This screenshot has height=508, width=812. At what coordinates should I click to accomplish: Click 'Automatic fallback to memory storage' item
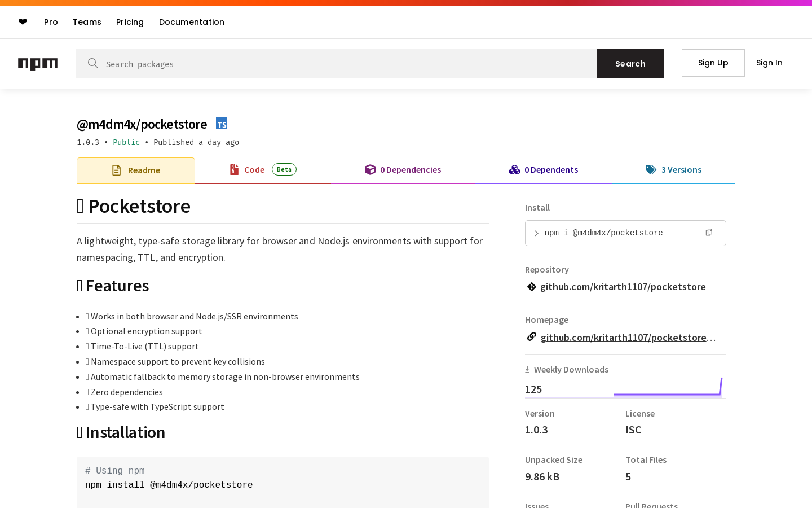[222, 377]
